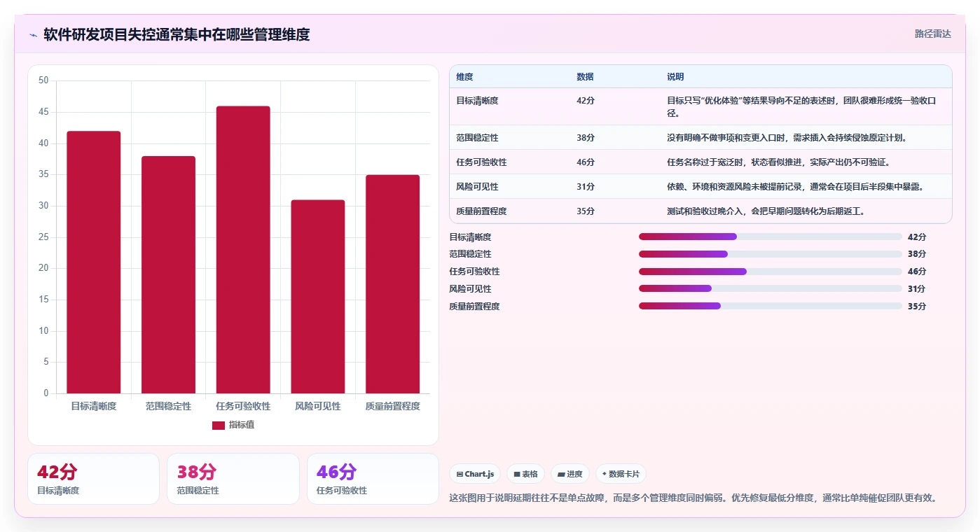Click the 范围稳定性 bar in the chart
980x532 pixels.
pyautogui.click(x=168, y=275)
